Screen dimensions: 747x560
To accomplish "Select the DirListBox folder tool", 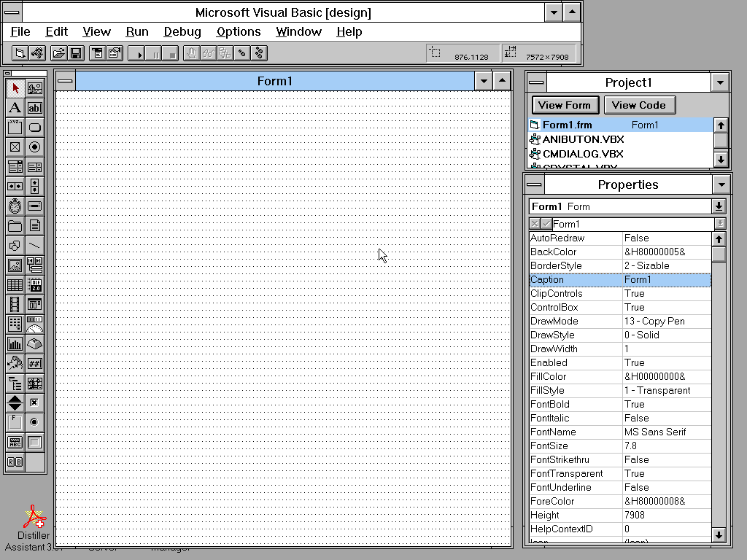I will (15, 226).
